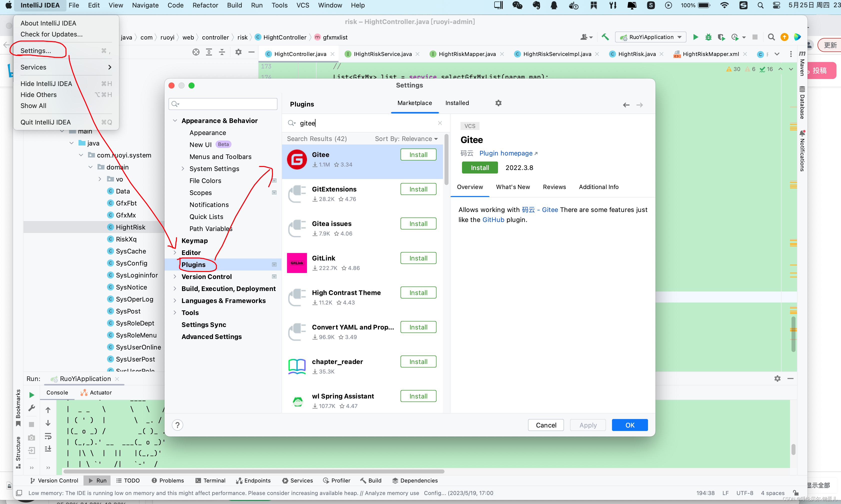Choose Check for Updates menu item
This screenshot has height=504, width=841.
[x=51, y=34]
